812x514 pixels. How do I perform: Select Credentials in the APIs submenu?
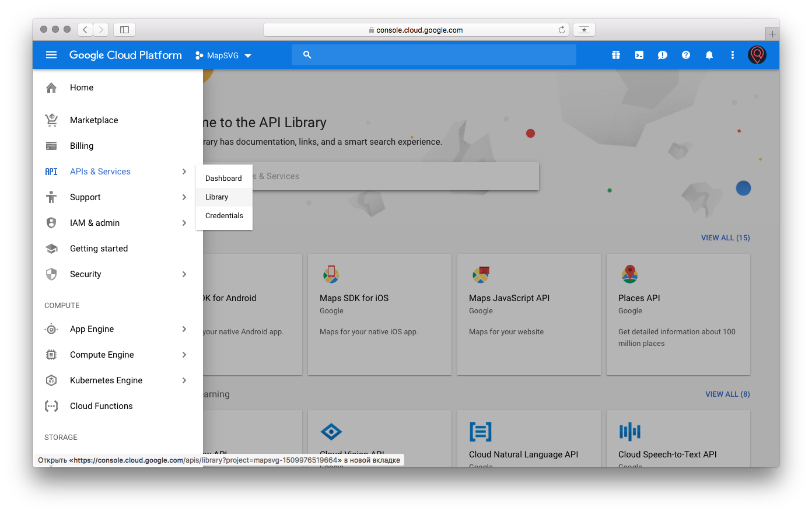(224, 216)
